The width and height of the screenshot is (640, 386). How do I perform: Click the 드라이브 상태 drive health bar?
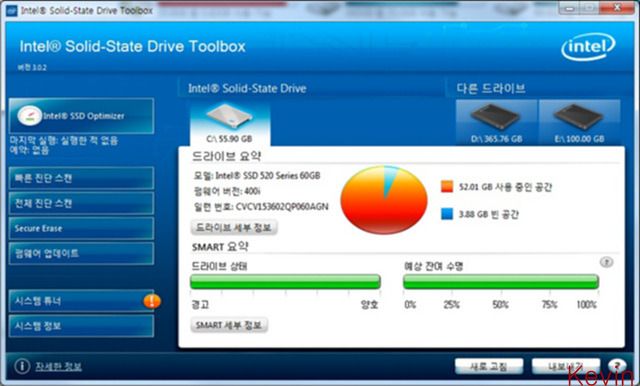click(x=285, y=282)
